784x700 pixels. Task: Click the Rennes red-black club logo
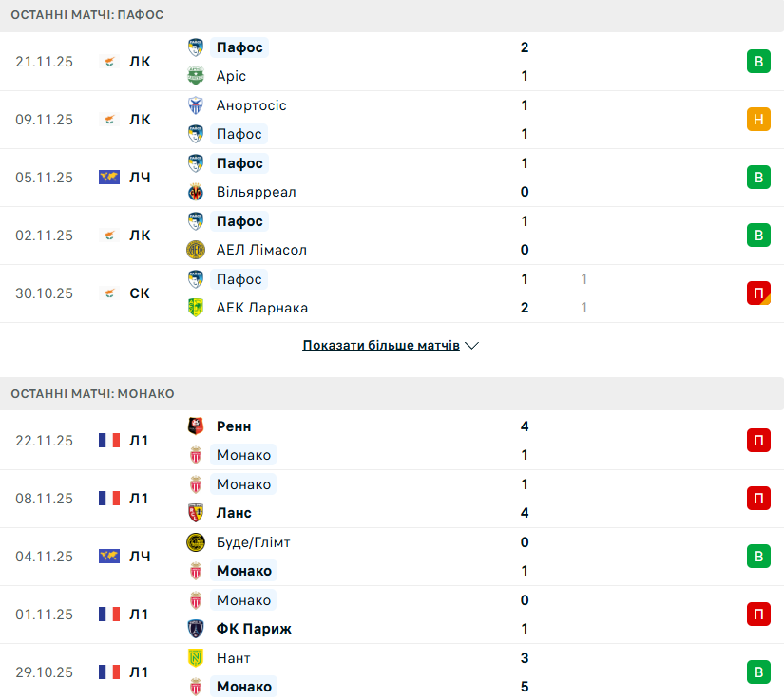[x=196, y=426]
